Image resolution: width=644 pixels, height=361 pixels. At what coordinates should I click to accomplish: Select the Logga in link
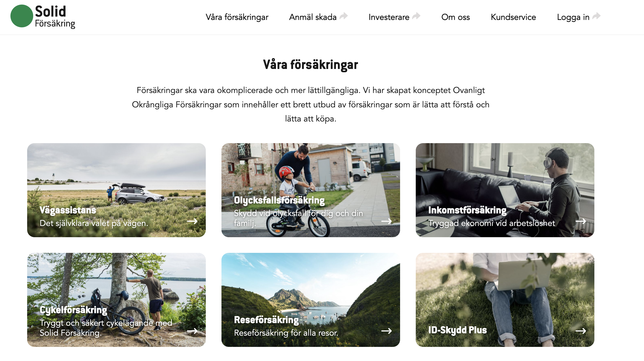click(573, 17)
